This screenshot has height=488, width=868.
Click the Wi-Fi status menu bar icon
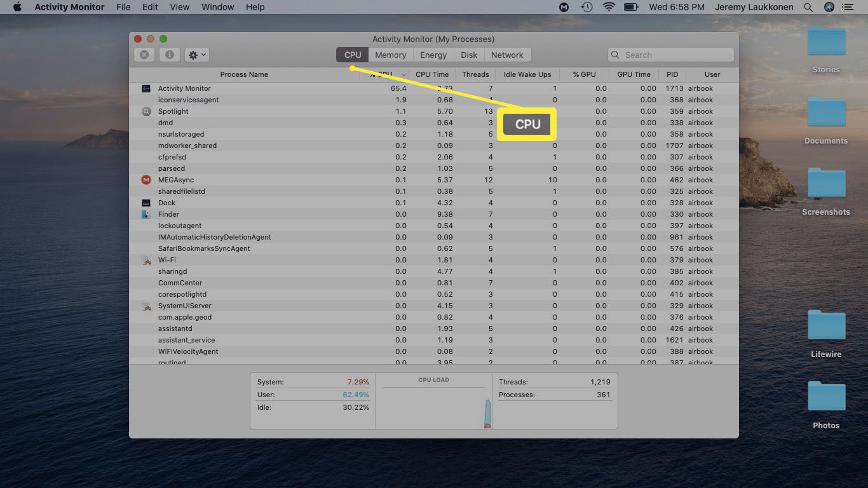click(609, 7)
